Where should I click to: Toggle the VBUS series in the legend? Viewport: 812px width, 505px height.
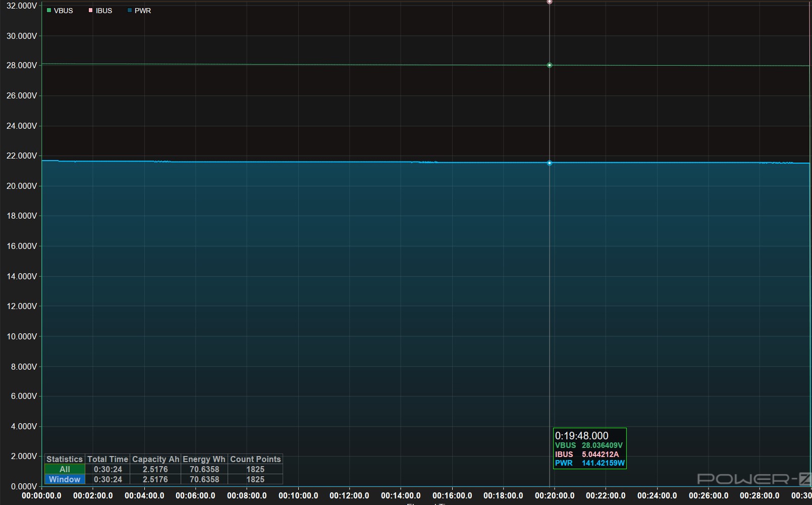pyautogui.click(x=60, y=11)
